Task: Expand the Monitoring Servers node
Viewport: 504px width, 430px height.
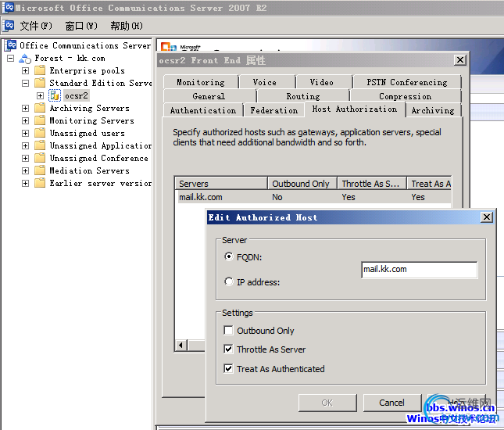Action: click(x=25, y=120)
